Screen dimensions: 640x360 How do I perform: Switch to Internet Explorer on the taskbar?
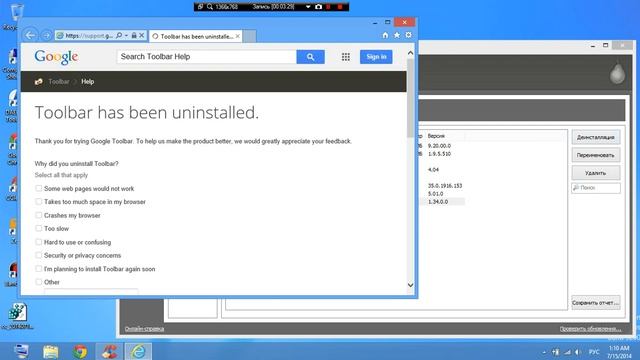(138, 351)
